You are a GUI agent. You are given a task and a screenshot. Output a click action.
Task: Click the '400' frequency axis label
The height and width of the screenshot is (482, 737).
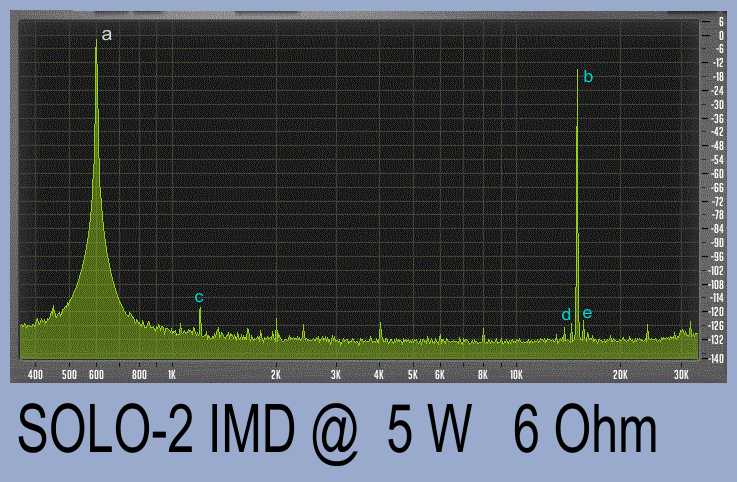point(35,375)
